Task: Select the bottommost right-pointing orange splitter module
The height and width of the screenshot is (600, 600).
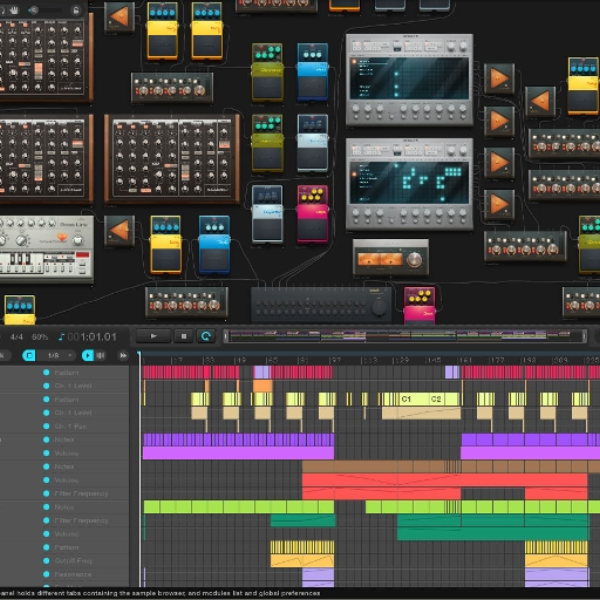Action: [x=499, y=205]
